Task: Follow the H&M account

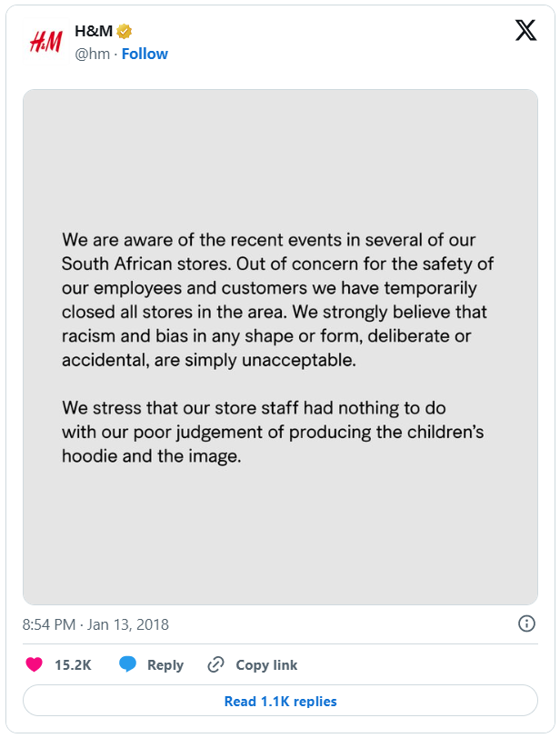Action: pyautogui.click(x=145, y=54)
